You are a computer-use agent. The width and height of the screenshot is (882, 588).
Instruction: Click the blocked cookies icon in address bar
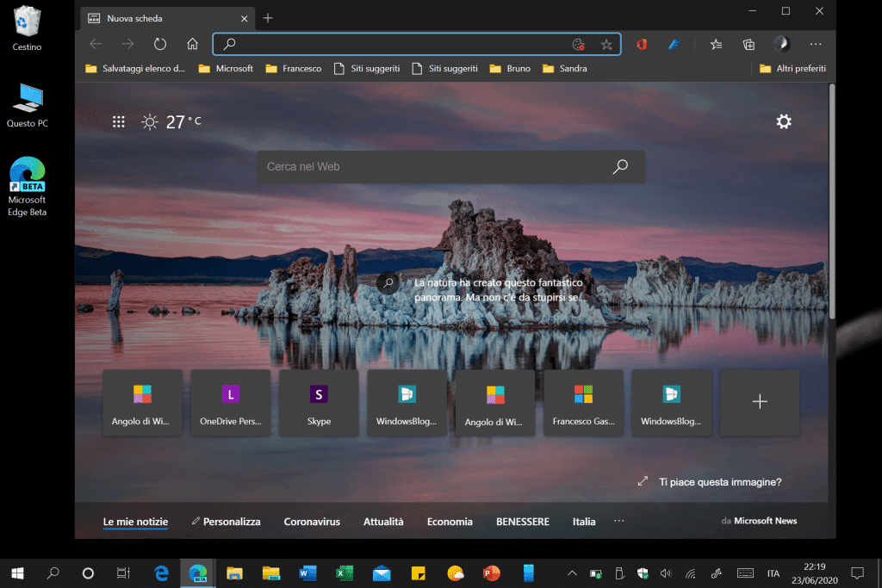[x=579, y=44]
